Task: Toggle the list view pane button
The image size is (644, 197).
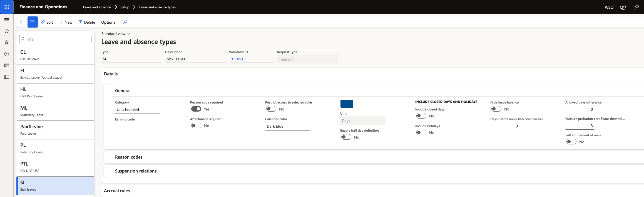Action: point(33,22)
